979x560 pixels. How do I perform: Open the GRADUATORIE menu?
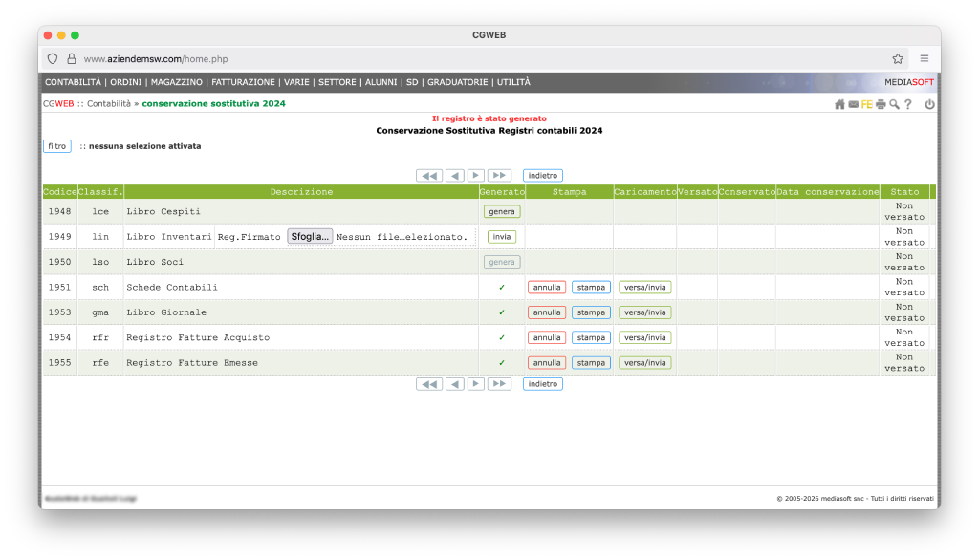pyautogui.click(x=457, y=82)
